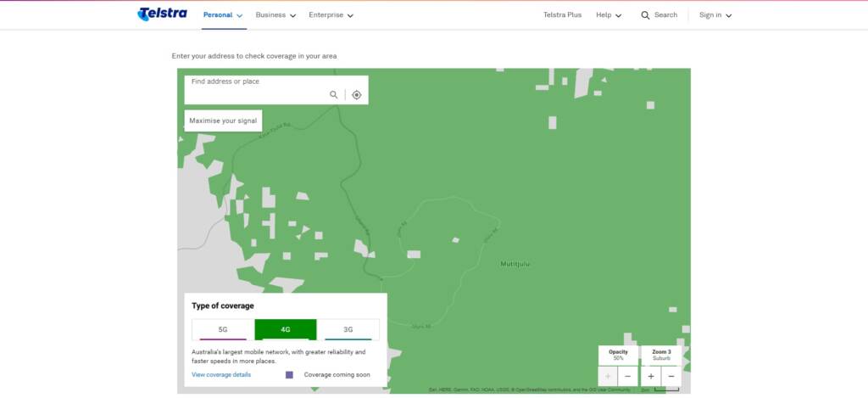
Task: Click the purple Coverage coming soon swatch
Action: click(289, 375)
